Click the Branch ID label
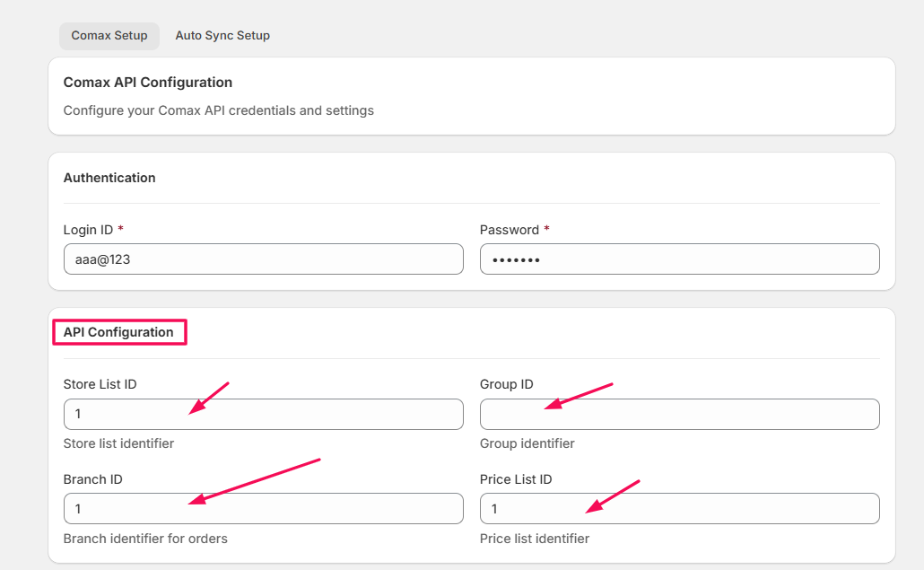The height and width of the screenshot is (570, 924). click(92, 479)
